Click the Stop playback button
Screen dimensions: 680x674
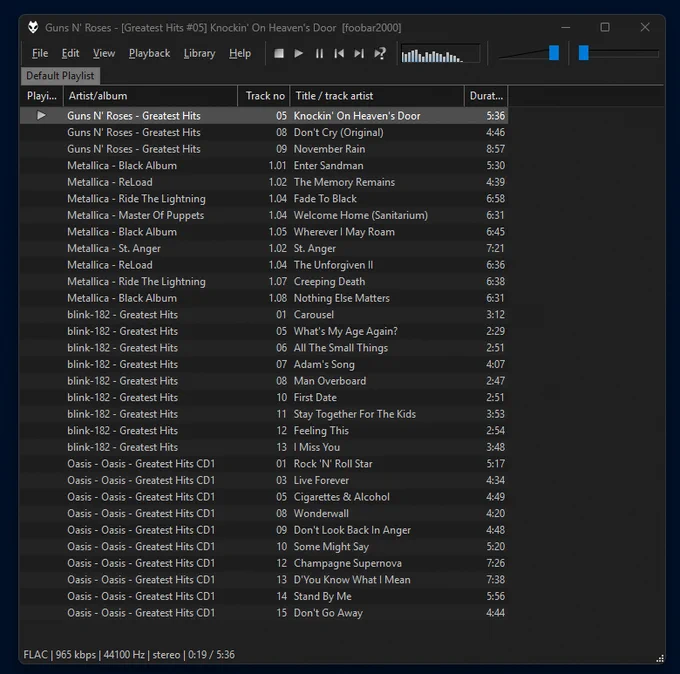coord(279,53)
